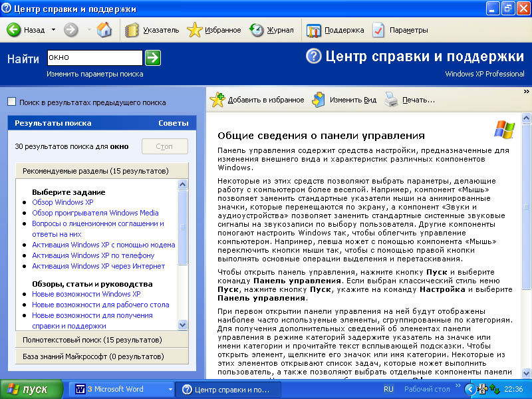The image size is (532, 399).
Task: Open the пуск Start button
Action: [x=32, y=389]
